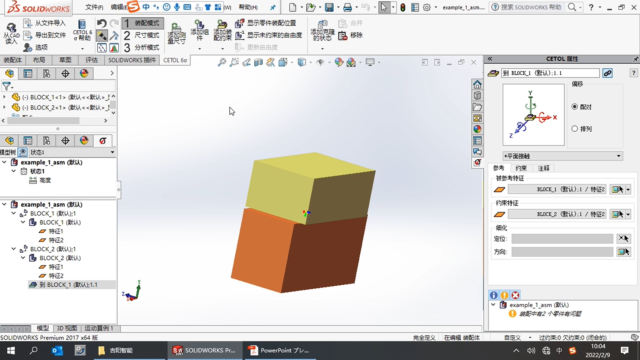Select 高度 measurement in tree
The height and width of the screenshot is (360, 640).
[40, 180]
